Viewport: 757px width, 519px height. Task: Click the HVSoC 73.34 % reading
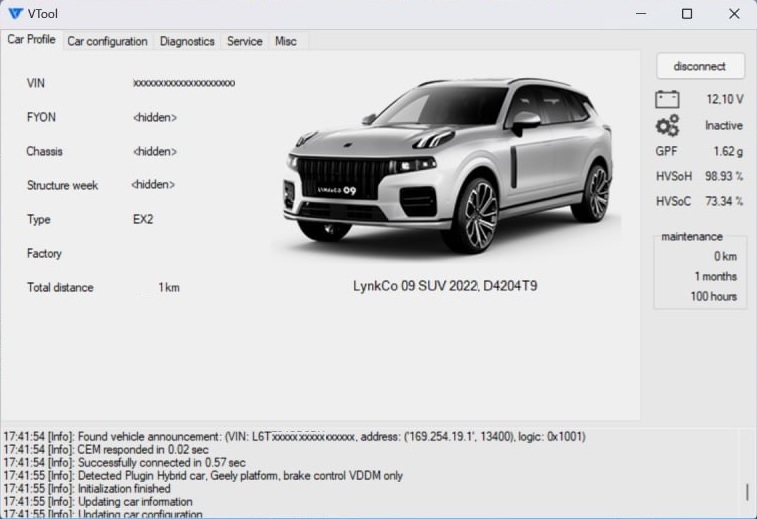(x=723, y=201)
